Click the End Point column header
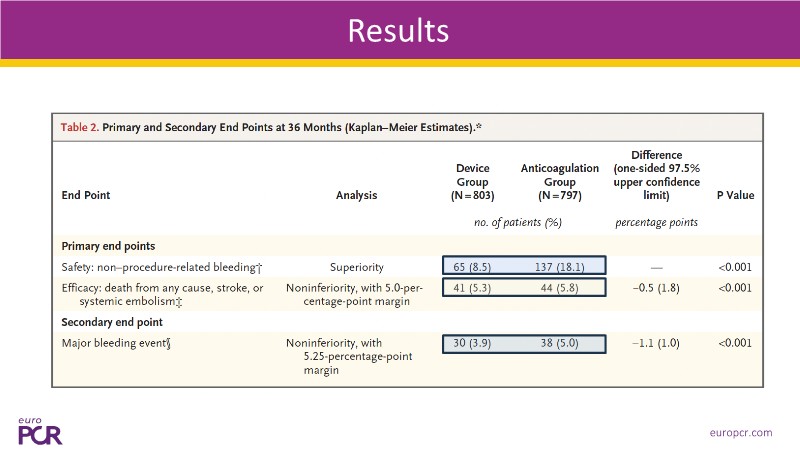800x450 pixels. point(85,196)
